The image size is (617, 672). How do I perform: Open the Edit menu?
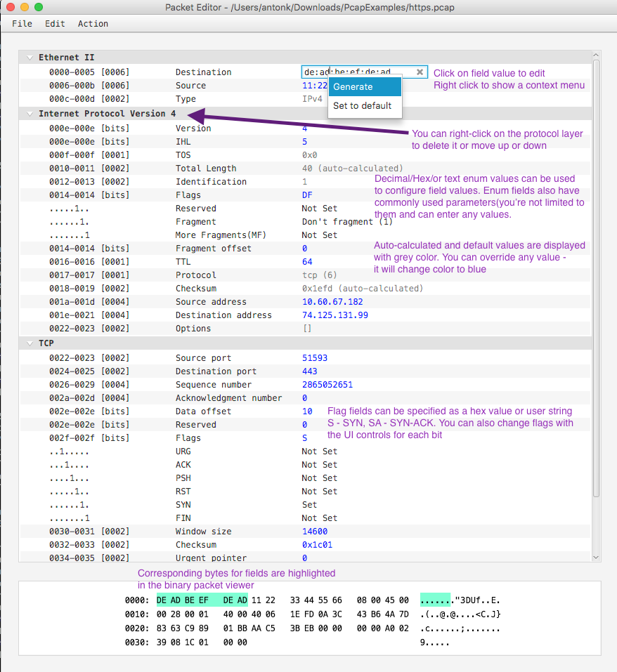(55, 24)
